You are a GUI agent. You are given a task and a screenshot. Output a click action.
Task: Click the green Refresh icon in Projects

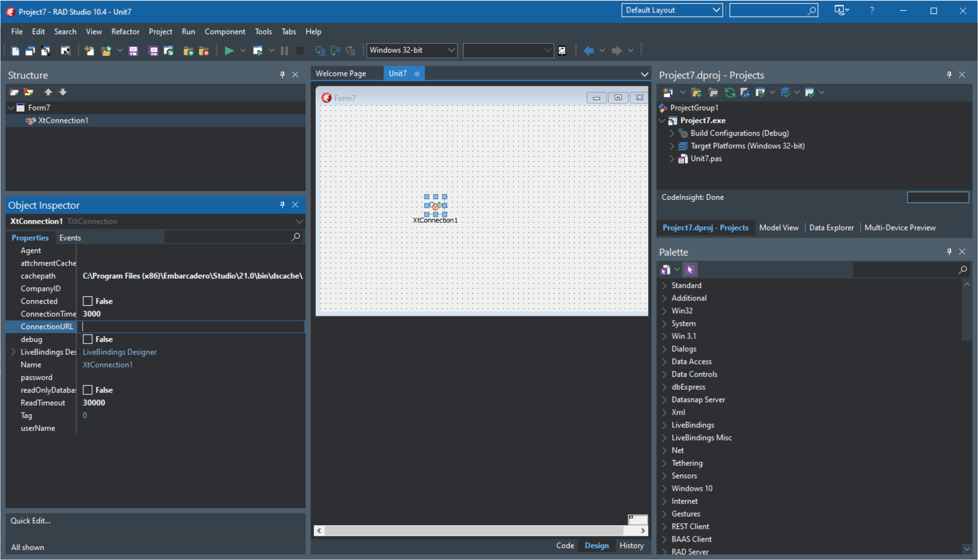(x=730, y=92)
